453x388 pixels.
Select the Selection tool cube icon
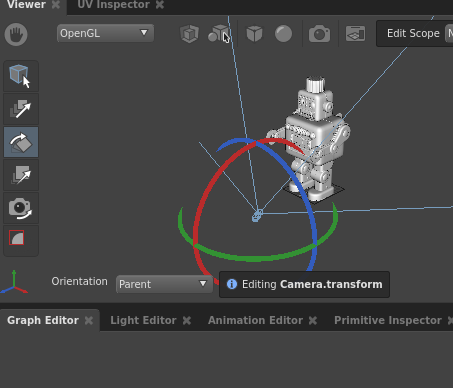point(21,76)
